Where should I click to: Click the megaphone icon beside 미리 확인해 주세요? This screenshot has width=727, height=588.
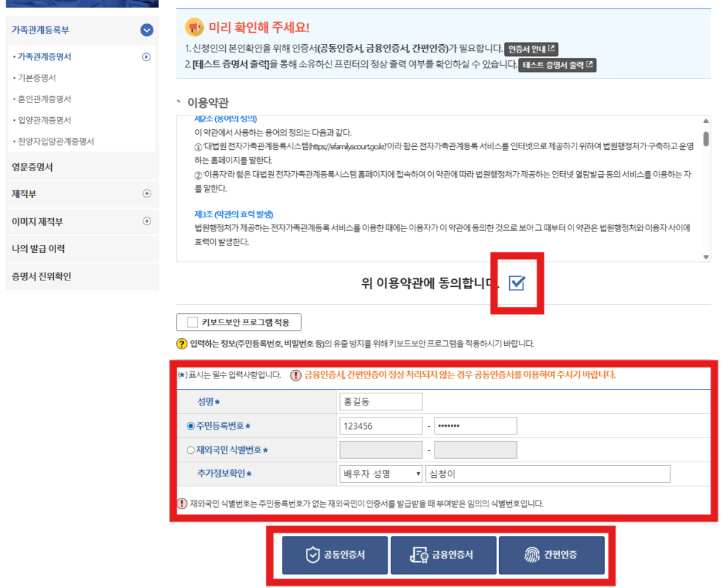click(194, 28)
